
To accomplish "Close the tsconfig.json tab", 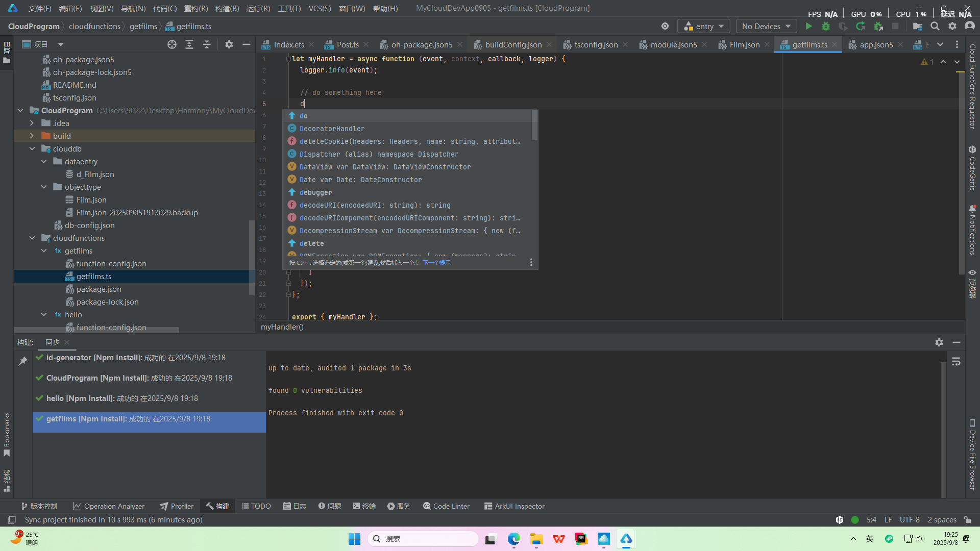I will click(625, 44).
